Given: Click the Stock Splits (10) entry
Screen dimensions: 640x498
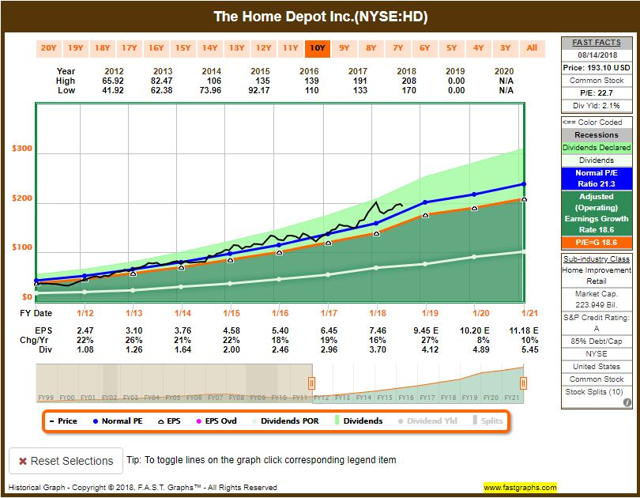Looking at the screenshot, I should [594, 392].
